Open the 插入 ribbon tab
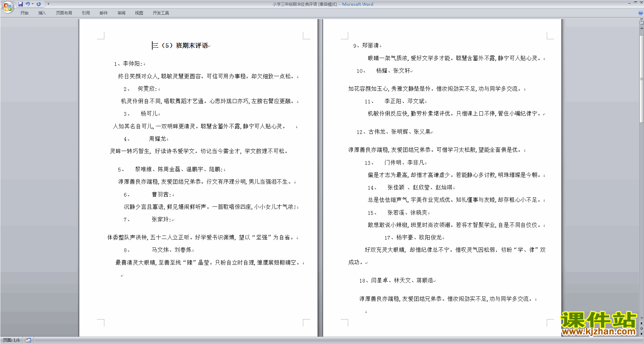The image size is (644, 344). pyautogui.click(x=42, y=13)
